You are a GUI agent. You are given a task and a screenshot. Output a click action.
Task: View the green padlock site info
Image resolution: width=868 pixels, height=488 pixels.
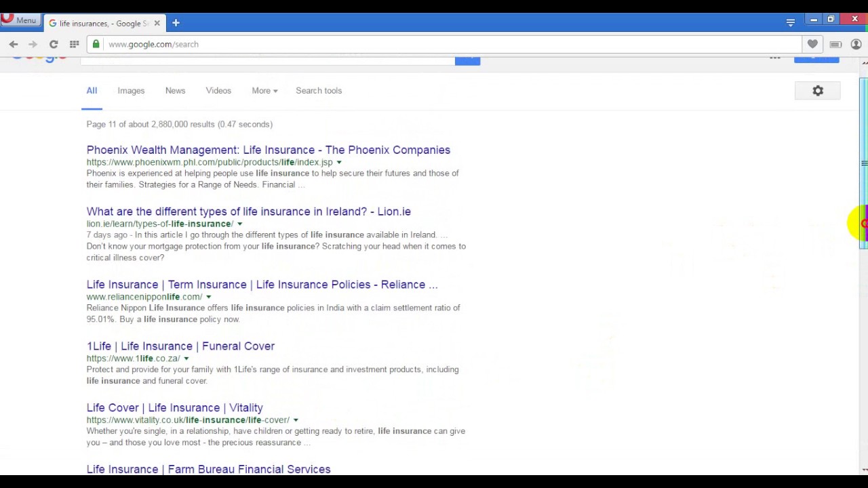[96, 44]
